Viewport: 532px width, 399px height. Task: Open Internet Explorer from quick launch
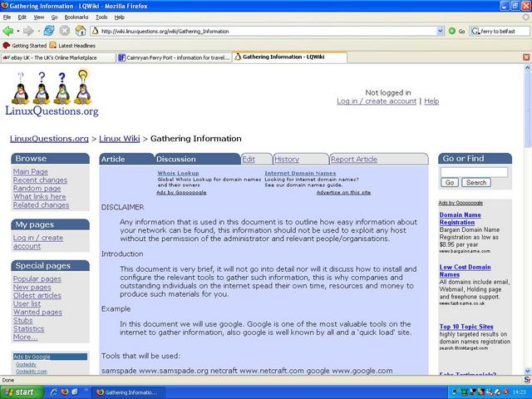pos(54,392)
